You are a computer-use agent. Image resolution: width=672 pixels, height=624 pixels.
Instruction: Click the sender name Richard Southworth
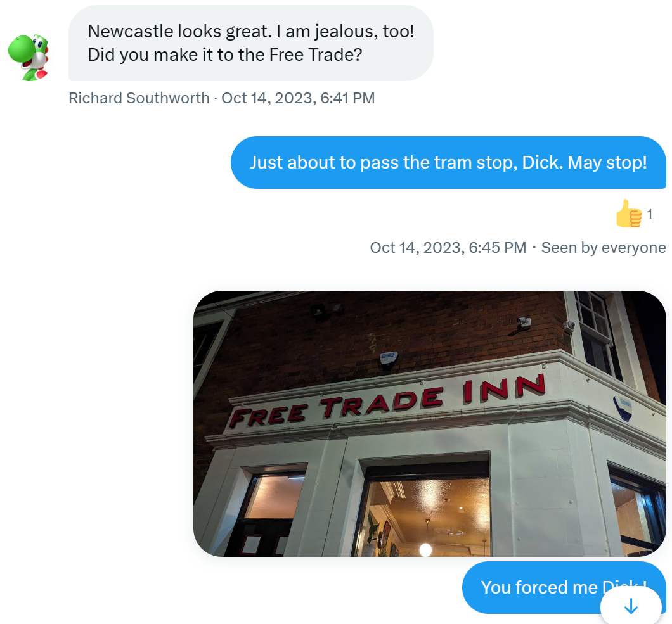pos(139,98)
